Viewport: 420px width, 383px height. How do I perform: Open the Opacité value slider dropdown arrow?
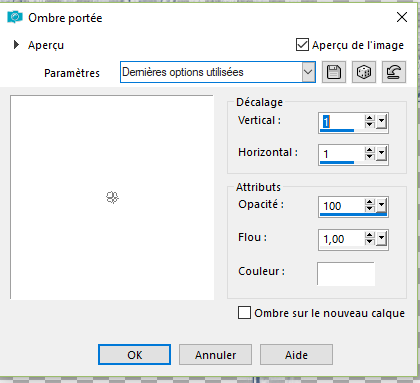tap(382, 205)
